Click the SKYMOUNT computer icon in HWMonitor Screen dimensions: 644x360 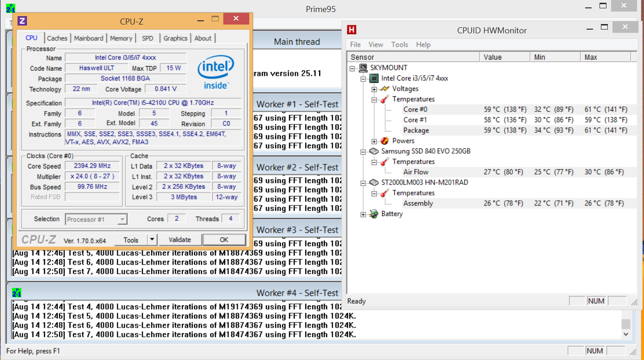tap(363, 68)
